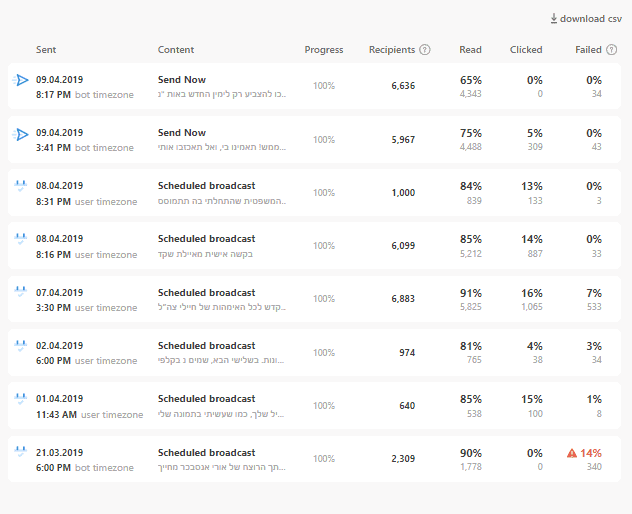The image size is (632, 514).
Task: Click the red warning icon beside 14%
Action: pyautogui.click(x=571, y=453)
